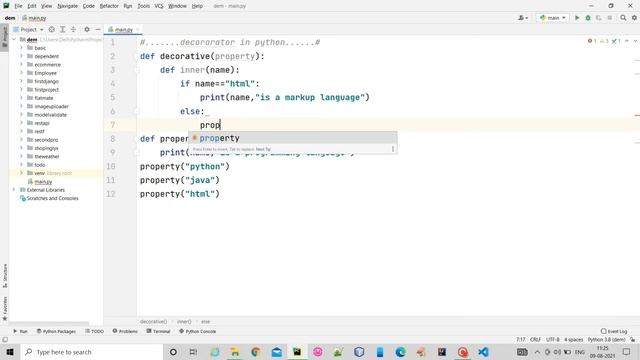Open the Run tool window
The width and height of the screenshot is (640, 360).
point(20,331)
